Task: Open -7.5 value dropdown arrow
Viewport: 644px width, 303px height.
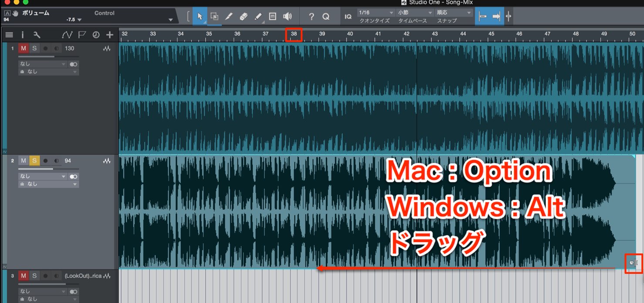Action: (79, 20)
